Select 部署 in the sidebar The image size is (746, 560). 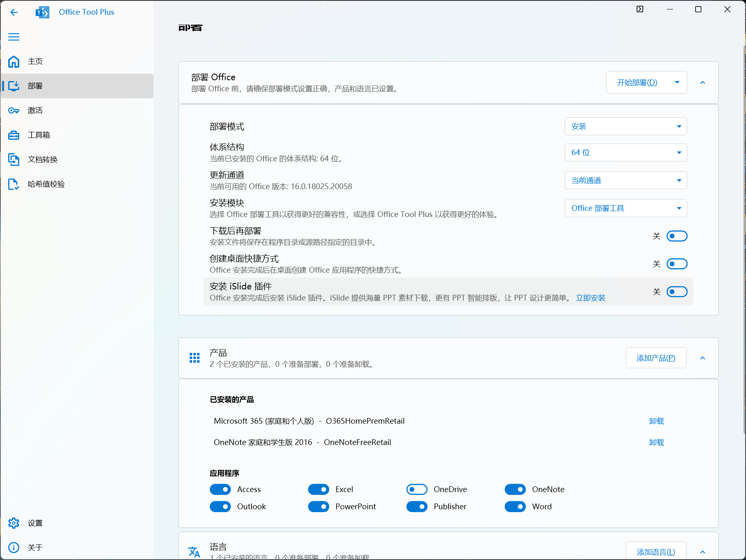(77, 86)
